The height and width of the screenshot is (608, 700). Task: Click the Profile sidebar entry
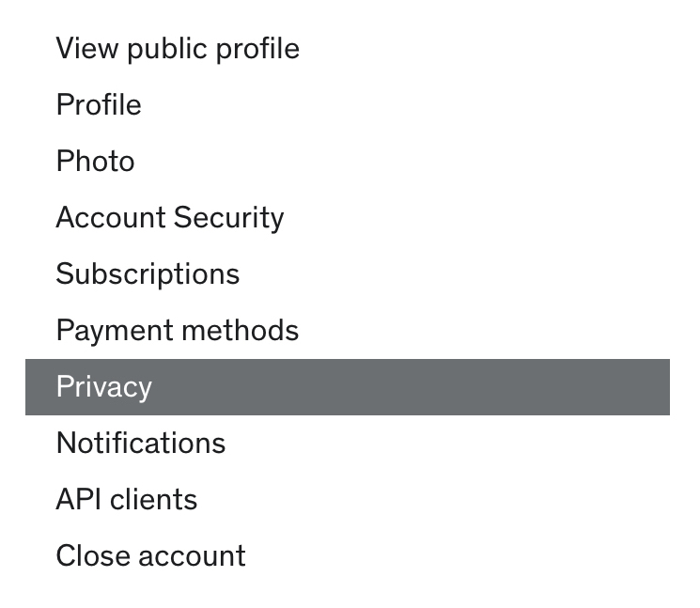[99, 105]
